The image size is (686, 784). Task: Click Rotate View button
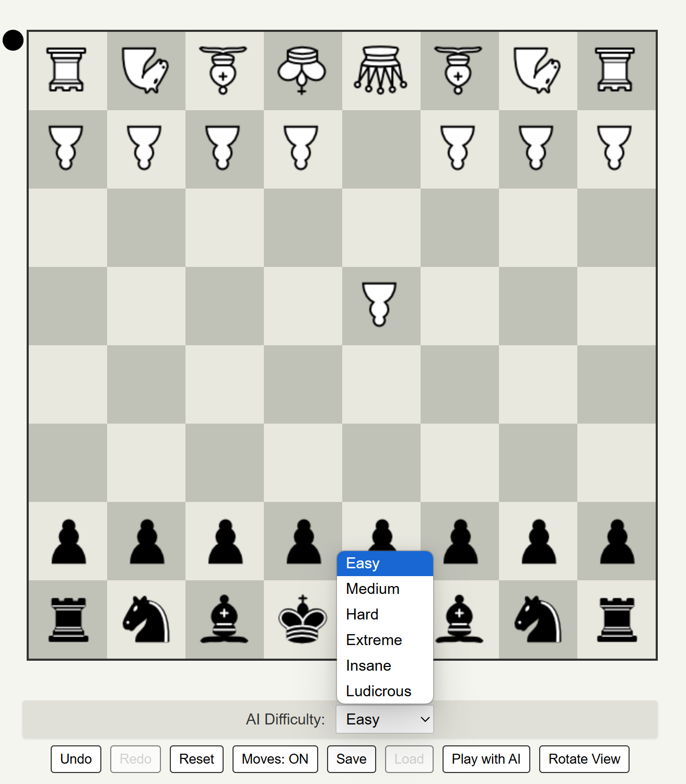(x=584, y=759)
